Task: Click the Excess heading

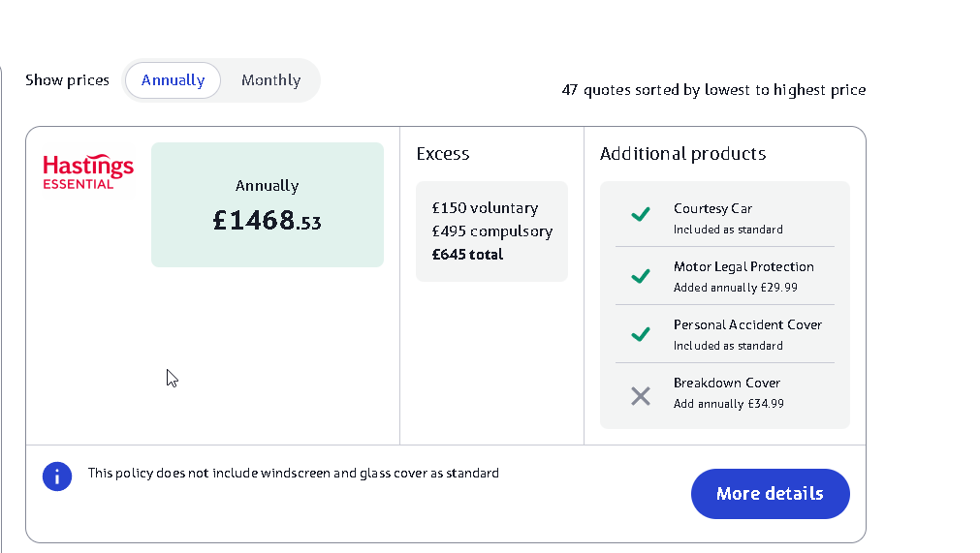Action: (443, 154)
